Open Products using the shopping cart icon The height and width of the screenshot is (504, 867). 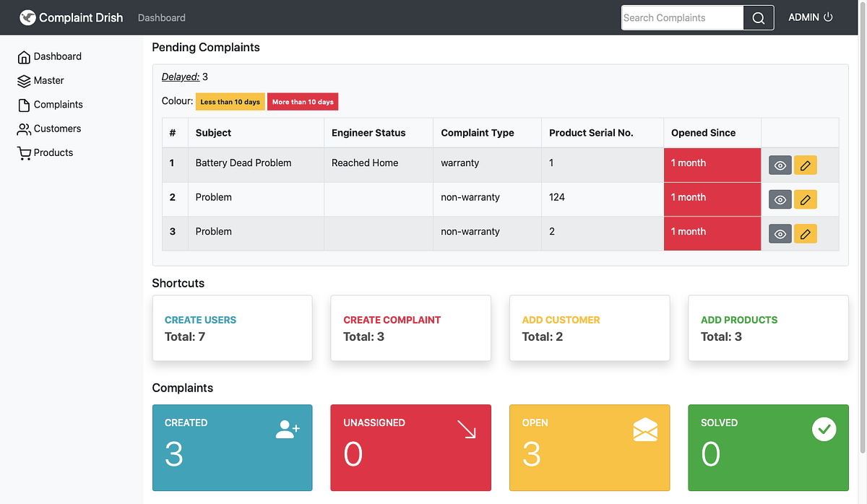[x=22, y=152]
